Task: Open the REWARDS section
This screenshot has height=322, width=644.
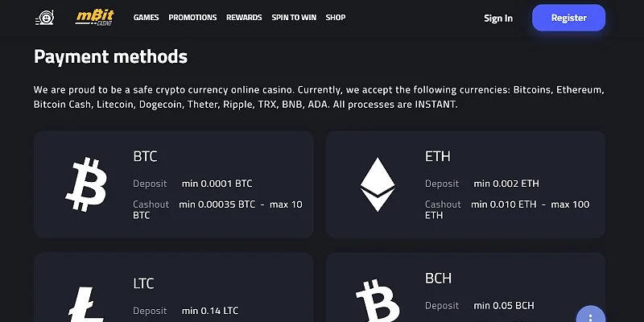Action: click(x=244, y=18)
